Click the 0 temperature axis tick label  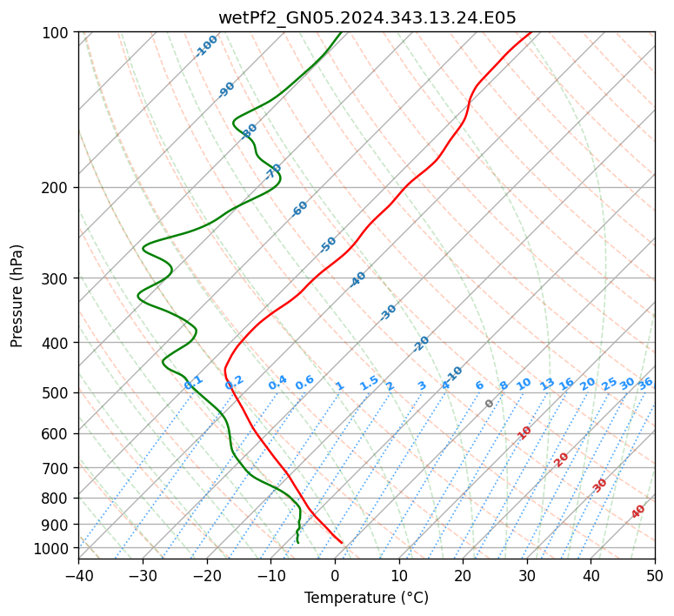tap(335, 575)
